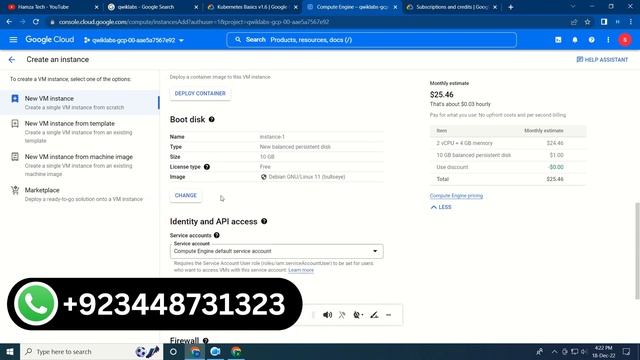
Task: Share this page icon in address bar
Action: [574, 22]
